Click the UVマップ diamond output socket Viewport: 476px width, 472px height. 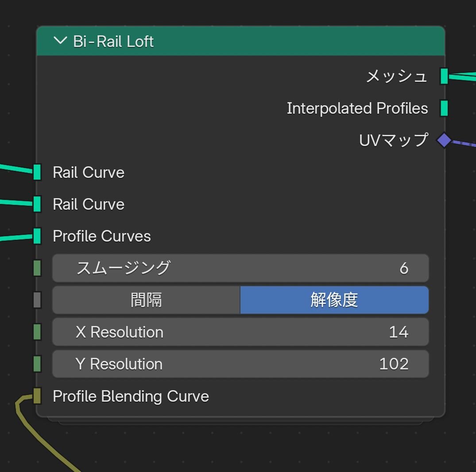tap(444, 140)
